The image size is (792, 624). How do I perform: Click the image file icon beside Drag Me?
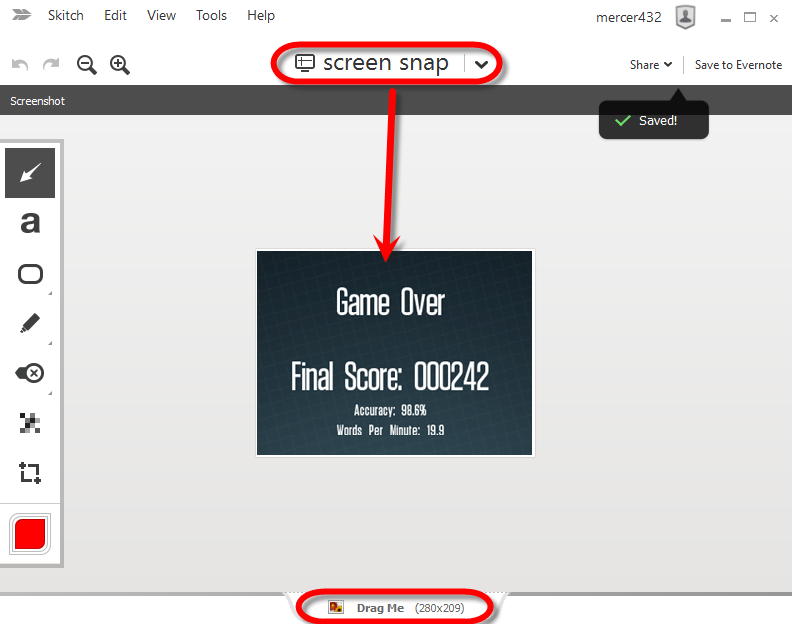coord(336,607)
